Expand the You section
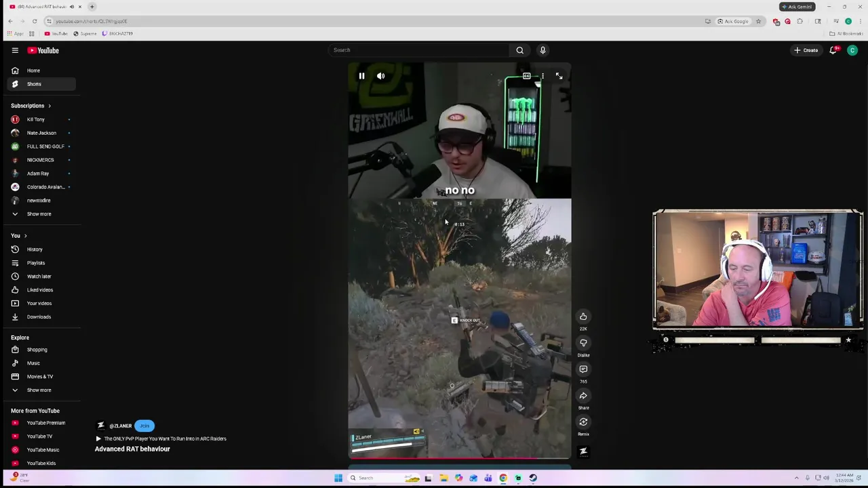The height and width of the screenshot is (488, 868). [x=19, y=236]
